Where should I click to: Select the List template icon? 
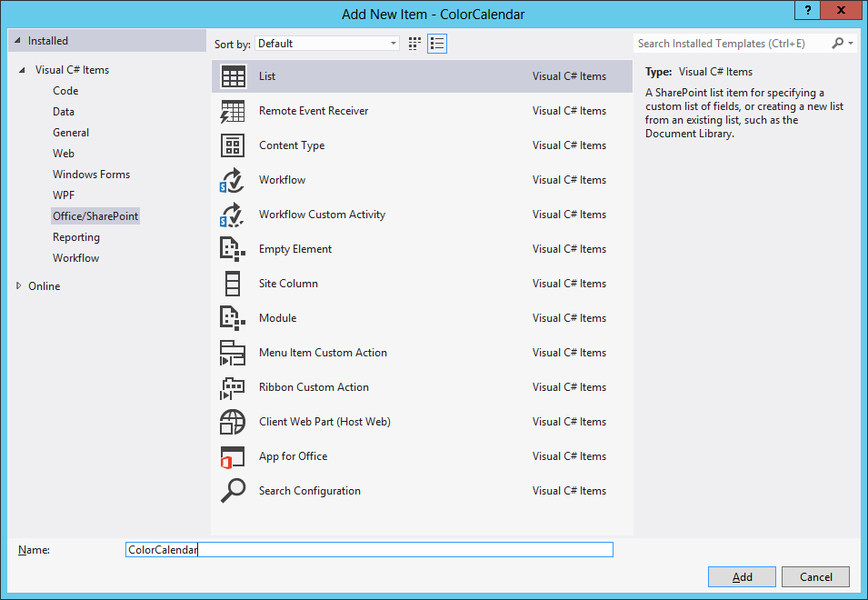click(x=233, y=76)
